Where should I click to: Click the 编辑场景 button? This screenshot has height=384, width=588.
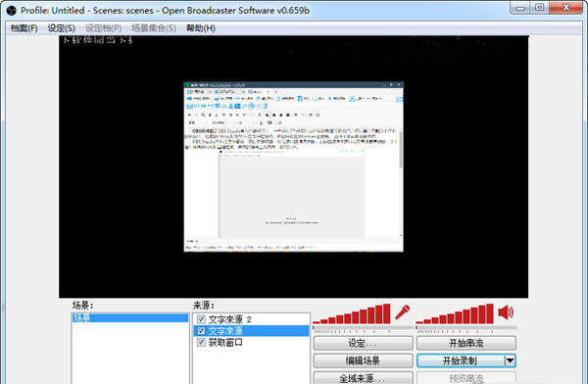[363, 360]
